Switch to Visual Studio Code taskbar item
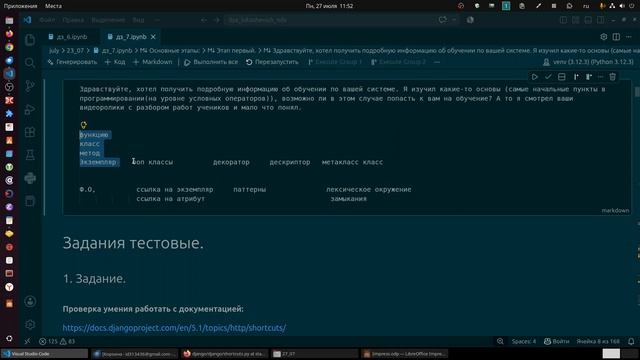 (x=44, y=354)
